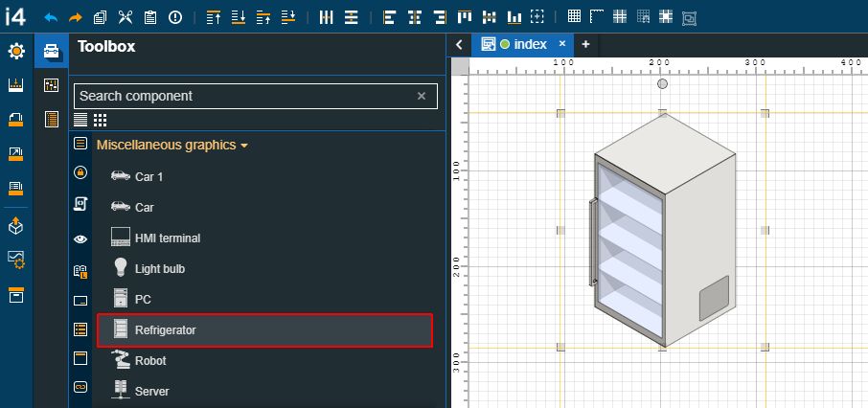Switch toolbox to list view
The width and height of the screenshot is (868, 408).
click(x=81, y=120)
